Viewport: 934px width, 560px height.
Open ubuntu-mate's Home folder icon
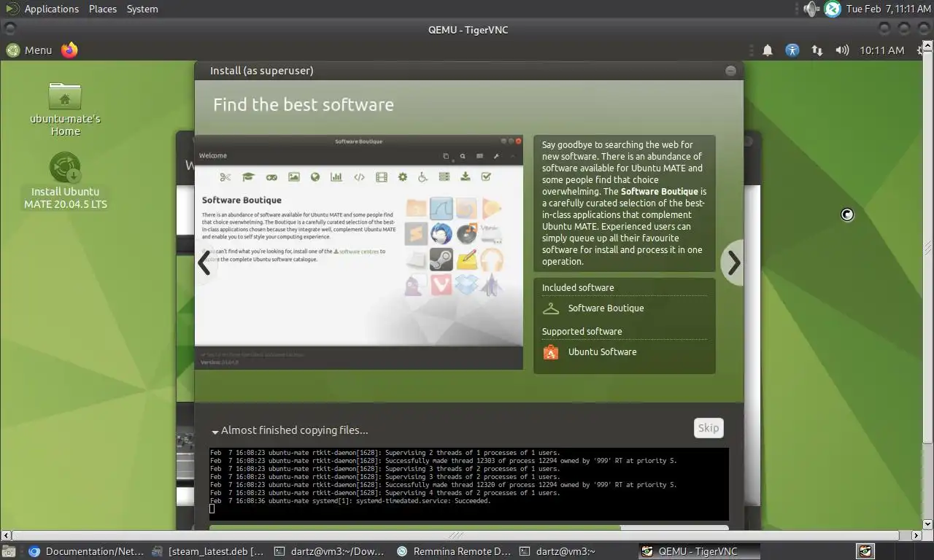(x=65, y=109)
